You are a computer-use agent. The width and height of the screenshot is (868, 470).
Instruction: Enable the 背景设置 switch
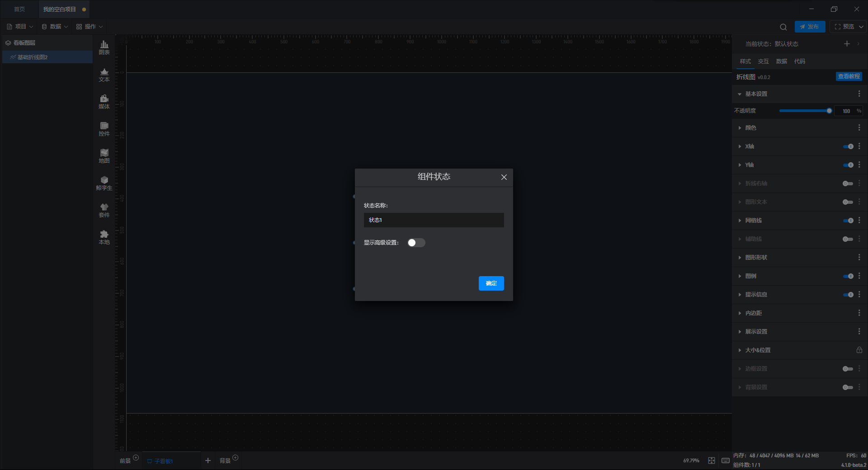pos(848,387)
